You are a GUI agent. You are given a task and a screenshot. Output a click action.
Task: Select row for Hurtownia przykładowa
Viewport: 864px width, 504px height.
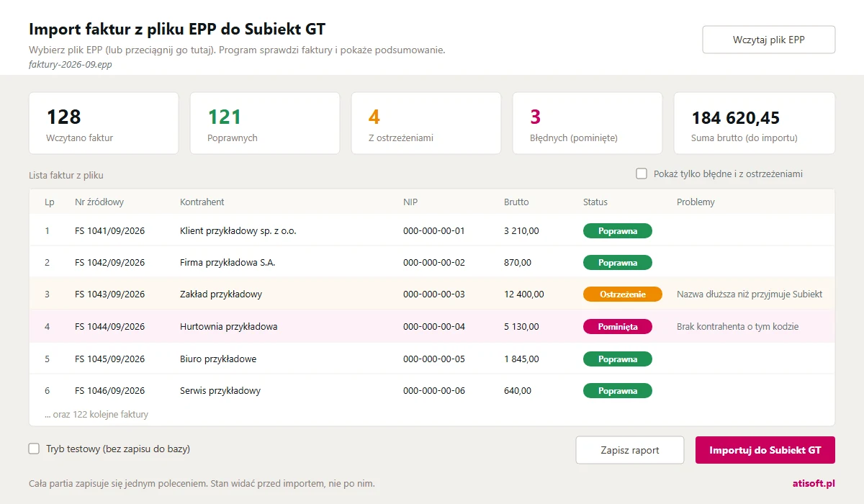tap(432, 327)
